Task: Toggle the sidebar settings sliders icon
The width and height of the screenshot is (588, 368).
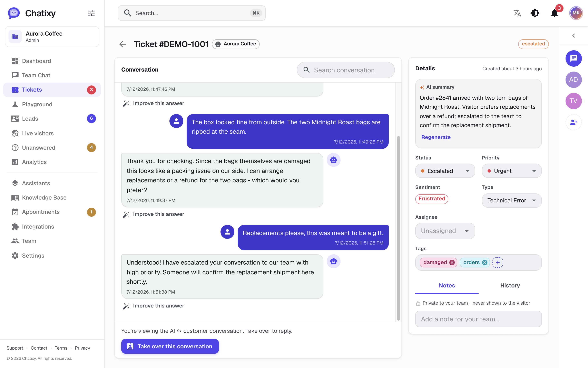Action: (x=91, y=13)
